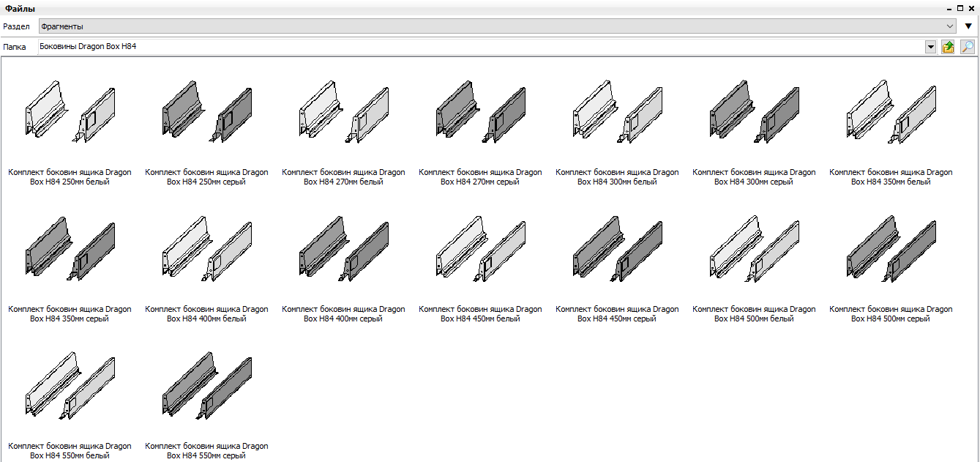This screenshot has width=980, height=462.
Task: Click caption text 'Box H84 270мм белый'
Action: point(344,182)
